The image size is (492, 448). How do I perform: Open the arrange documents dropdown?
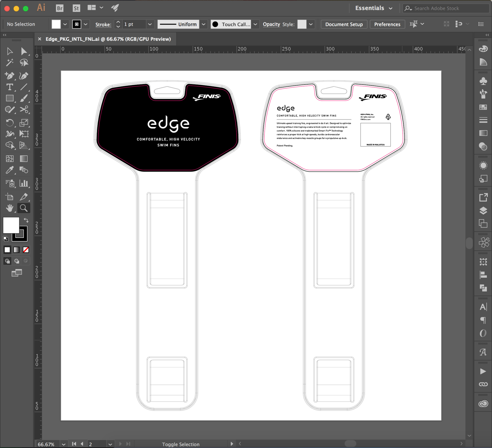point(95,8)
